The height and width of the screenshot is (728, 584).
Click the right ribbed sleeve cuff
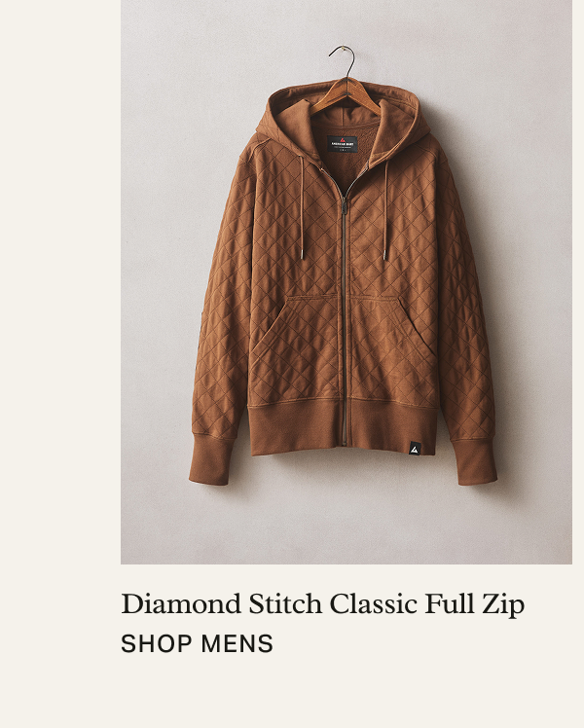(474, 461)
